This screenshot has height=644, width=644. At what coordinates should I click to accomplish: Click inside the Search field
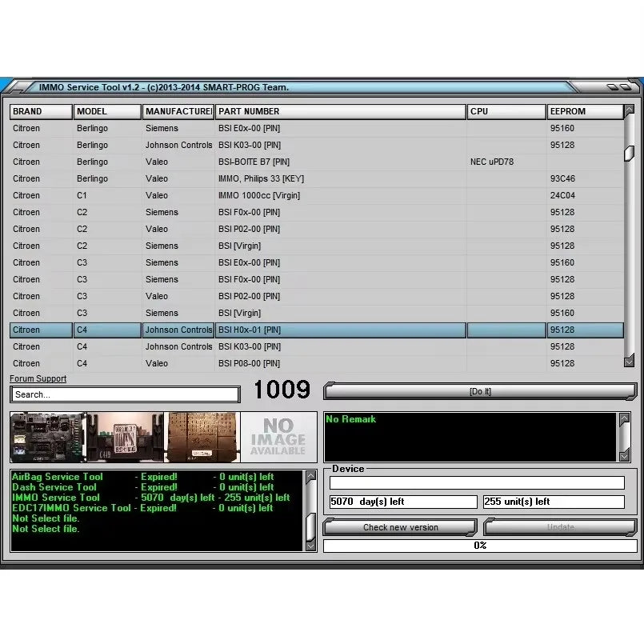click(124, 394)
